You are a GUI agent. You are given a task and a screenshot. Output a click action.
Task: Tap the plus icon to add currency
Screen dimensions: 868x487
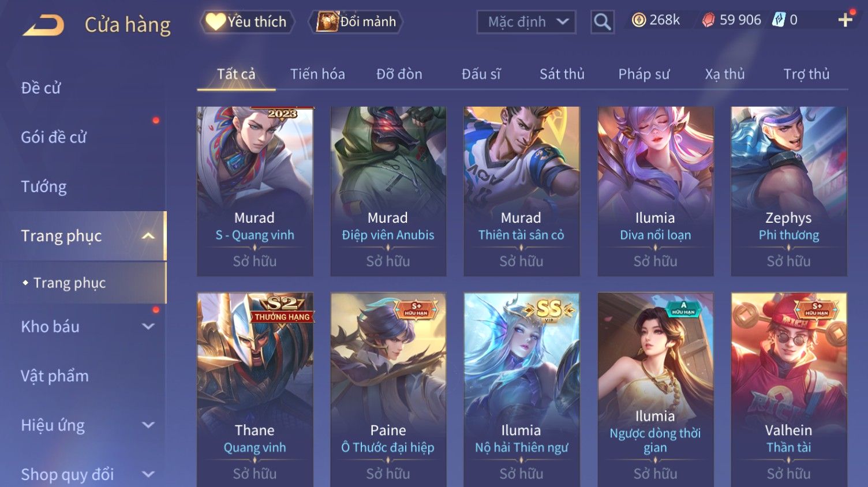[x=845, y=20]
